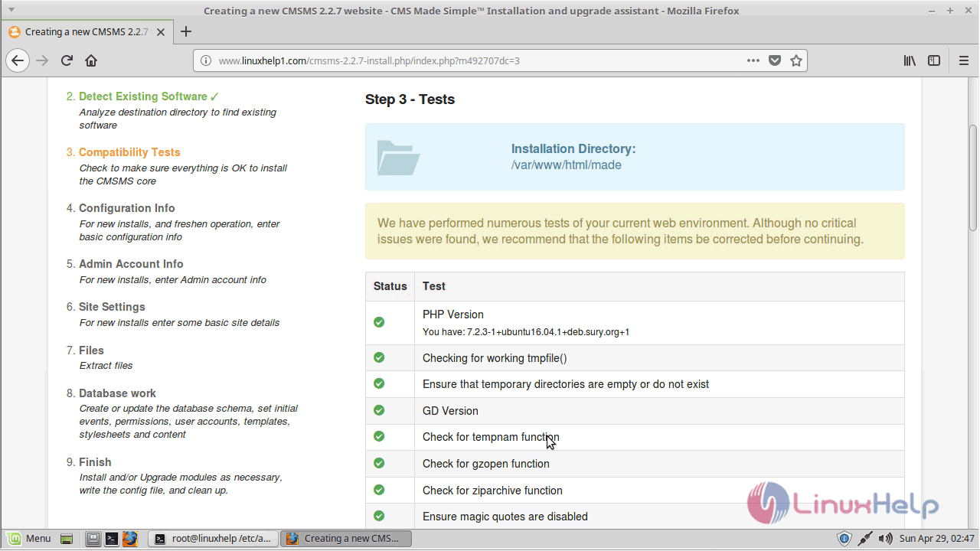The width and height of the screenshot is (980, 551).
Task: Click the PHP version 7.2.3-1+ubuntu16.04.1 text
Action: [526, 332]
